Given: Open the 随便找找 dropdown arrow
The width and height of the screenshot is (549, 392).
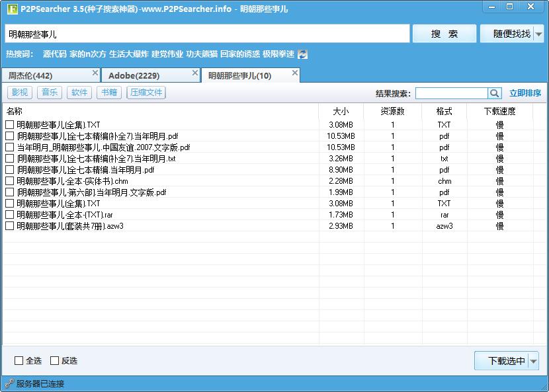Looking at the screenshot, I should click(539, 34).
